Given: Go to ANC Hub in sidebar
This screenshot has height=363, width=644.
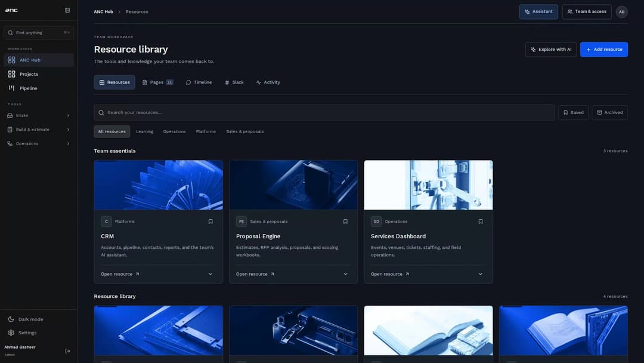Looking at the screenshot, I should (x=39, y=60).
